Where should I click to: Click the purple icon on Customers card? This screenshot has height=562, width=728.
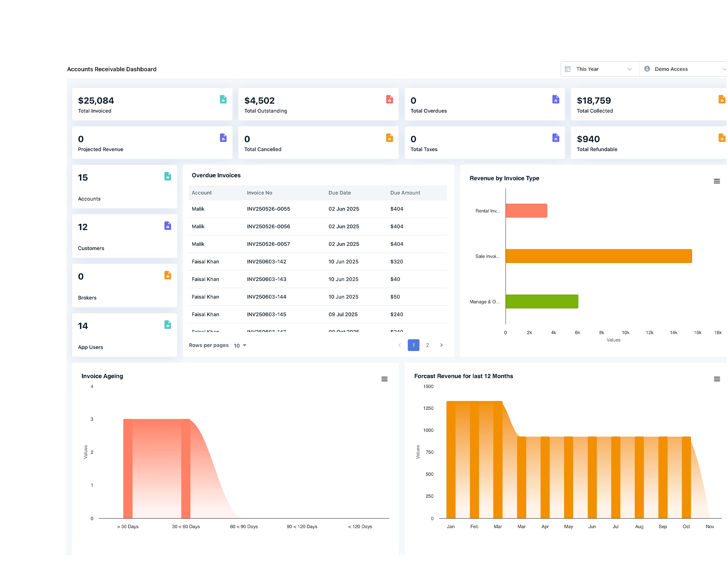pyautogui.click(x=168, y=226)
